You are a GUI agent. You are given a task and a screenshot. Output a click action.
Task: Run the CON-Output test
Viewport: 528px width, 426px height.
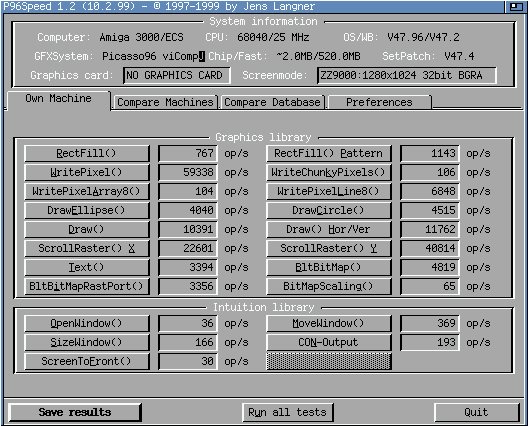(329, 342)
